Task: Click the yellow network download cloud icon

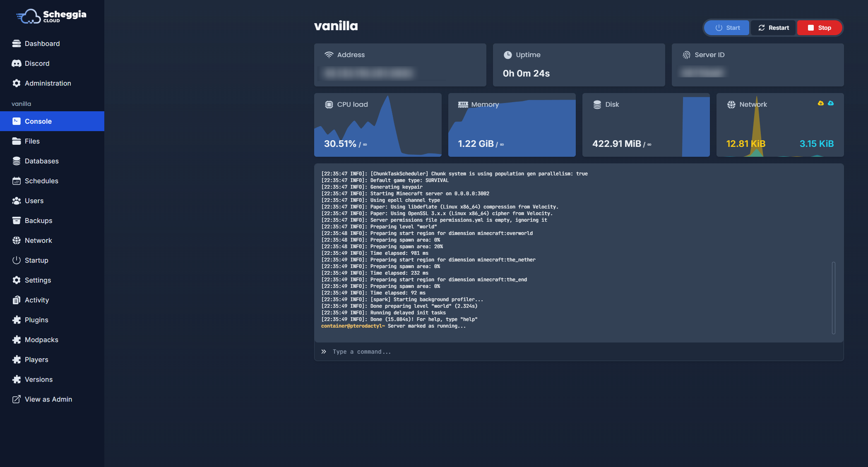Action: [820, 103]
